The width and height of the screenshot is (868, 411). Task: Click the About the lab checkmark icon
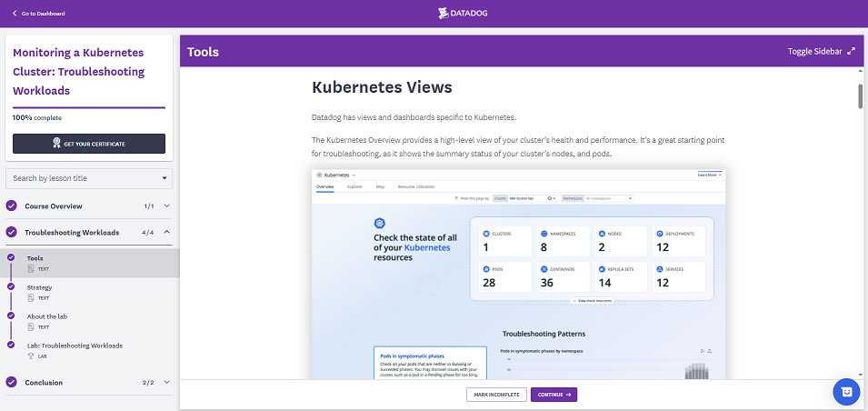coord(11,316)
